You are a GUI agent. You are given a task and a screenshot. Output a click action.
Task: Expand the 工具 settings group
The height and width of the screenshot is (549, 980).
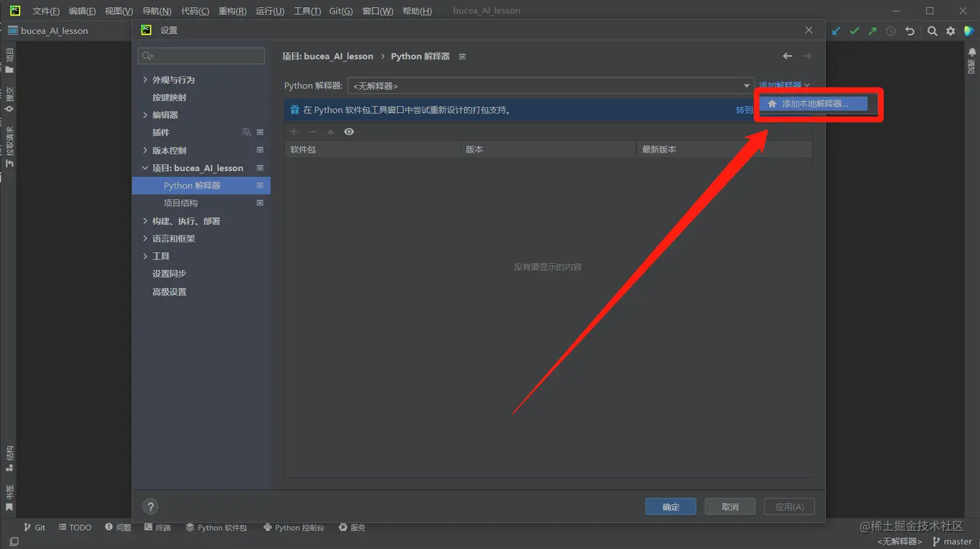pyautogui.click(x=145, y=256)
